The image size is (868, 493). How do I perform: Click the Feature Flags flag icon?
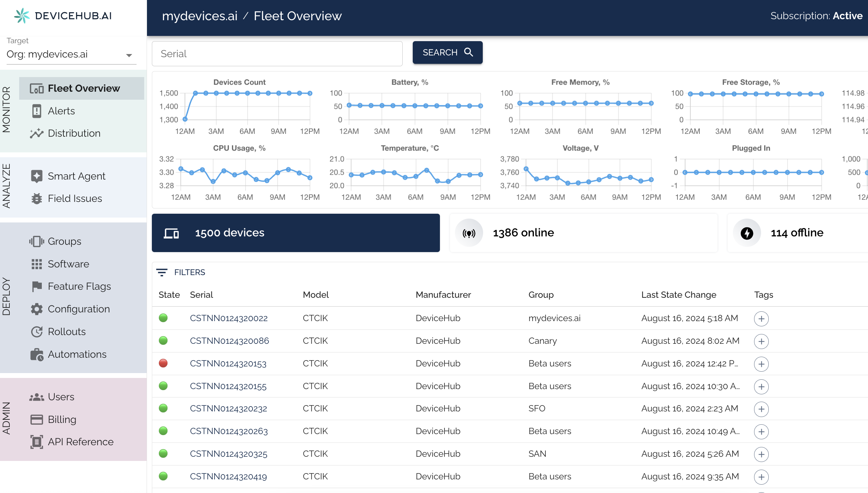point(37,286)
